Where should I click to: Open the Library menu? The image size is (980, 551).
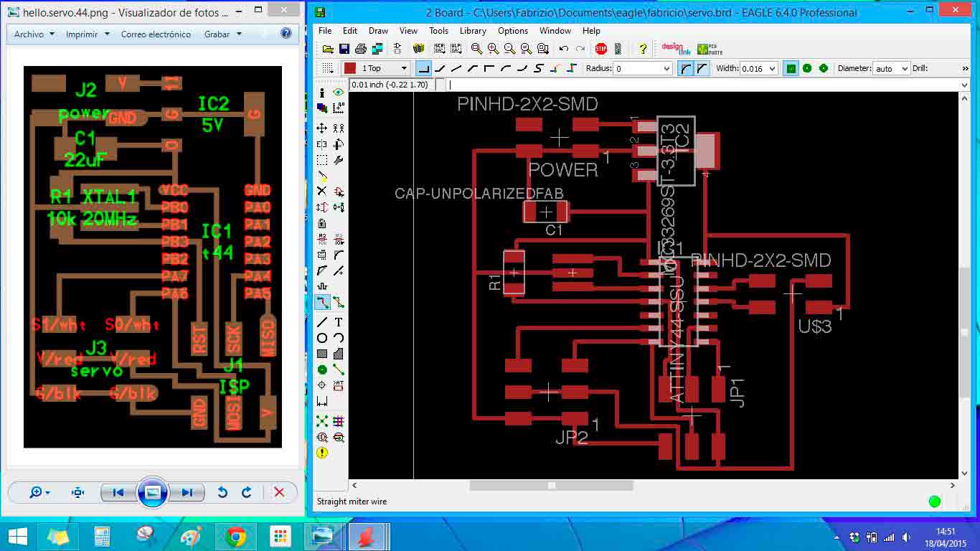point(473,31)
